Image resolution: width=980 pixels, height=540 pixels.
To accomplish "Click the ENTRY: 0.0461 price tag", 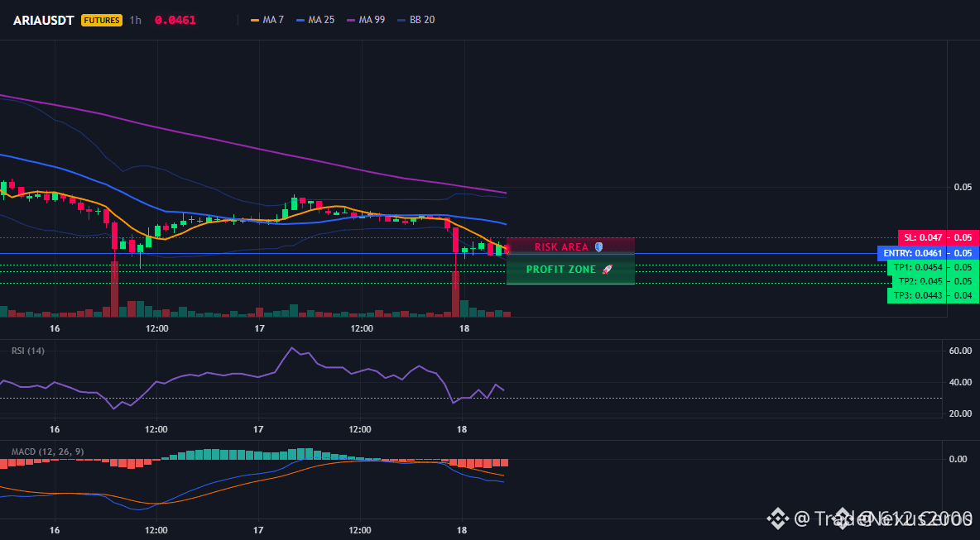I will 912,253.
